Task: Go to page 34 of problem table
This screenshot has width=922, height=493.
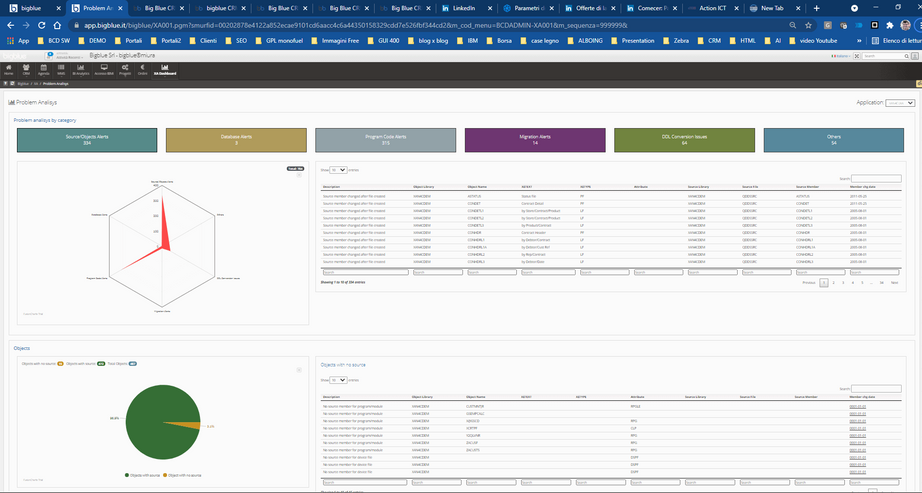Action: click(881, 283)
